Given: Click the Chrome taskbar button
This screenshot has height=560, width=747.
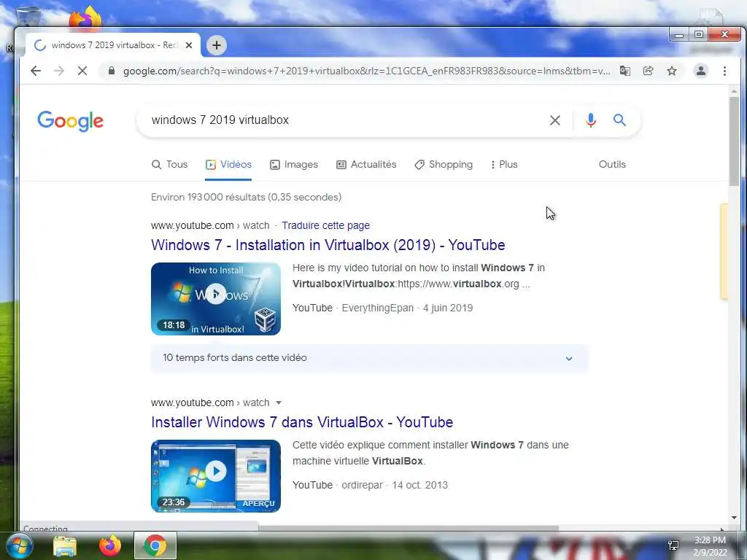Looking at the screenshot, I should coord(155,545).
